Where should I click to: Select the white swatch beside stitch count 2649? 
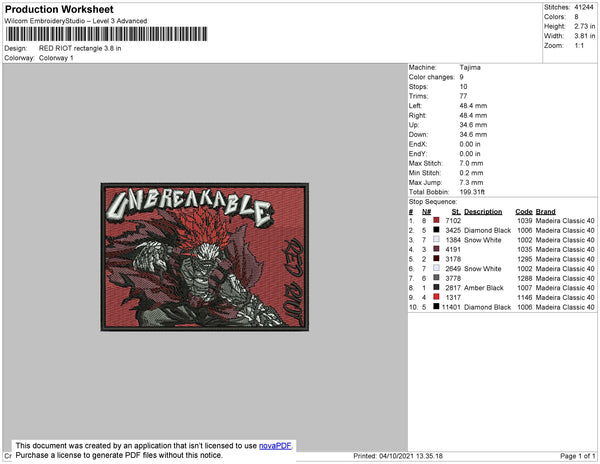436,268
